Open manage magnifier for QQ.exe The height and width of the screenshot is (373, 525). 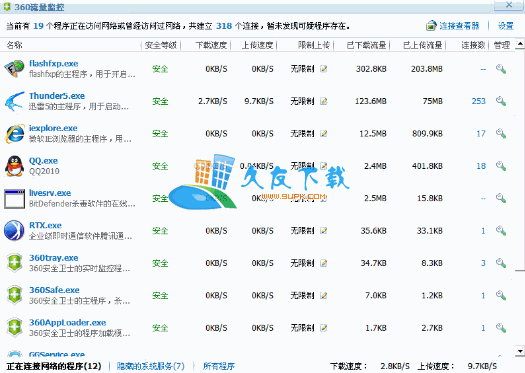[501, 166]
